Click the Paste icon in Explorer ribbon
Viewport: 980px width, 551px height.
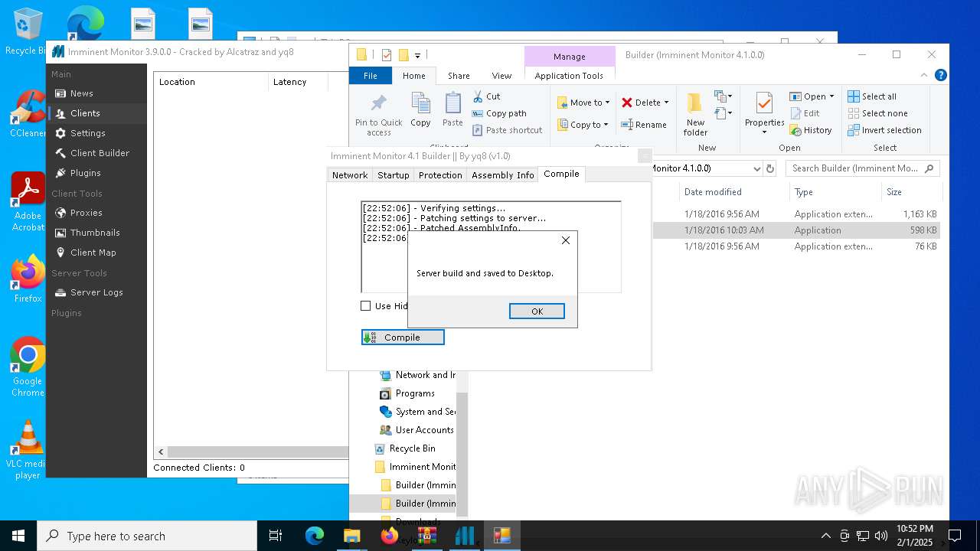point(452,109)
